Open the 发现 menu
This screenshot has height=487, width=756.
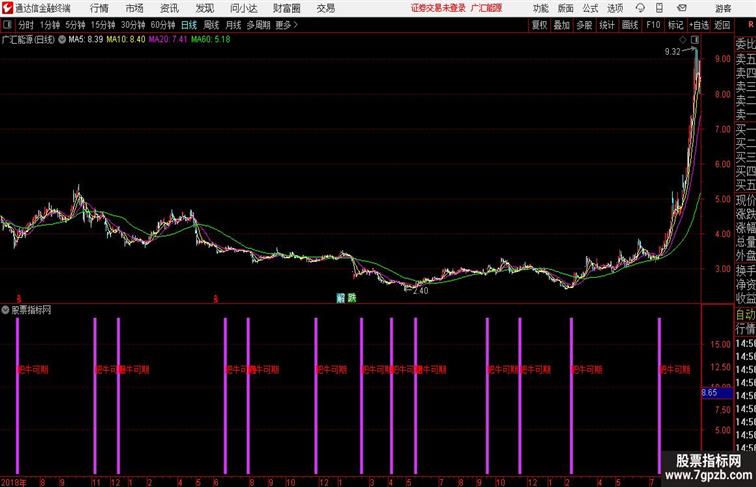coord(204,8)
